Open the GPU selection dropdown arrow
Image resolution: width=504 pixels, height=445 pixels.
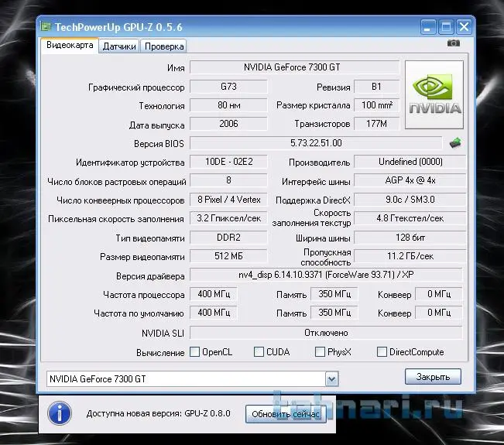tap(331, 379)
